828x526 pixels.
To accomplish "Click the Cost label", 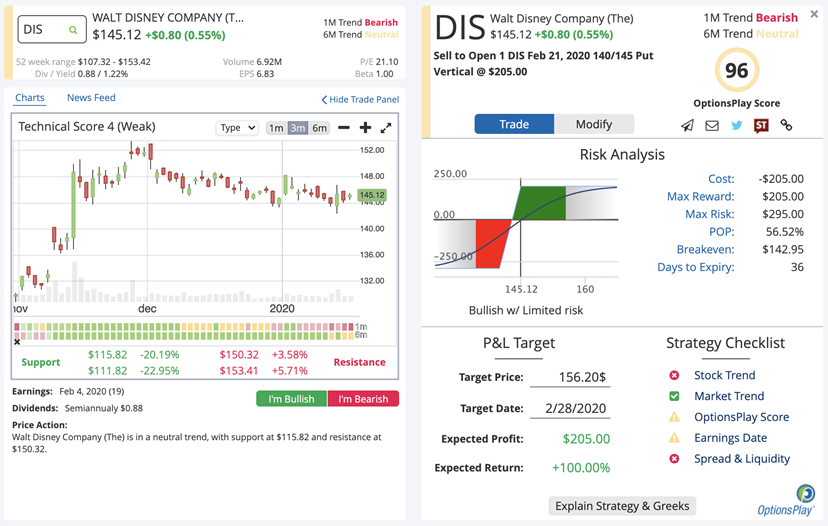I will tap(721, 179).
